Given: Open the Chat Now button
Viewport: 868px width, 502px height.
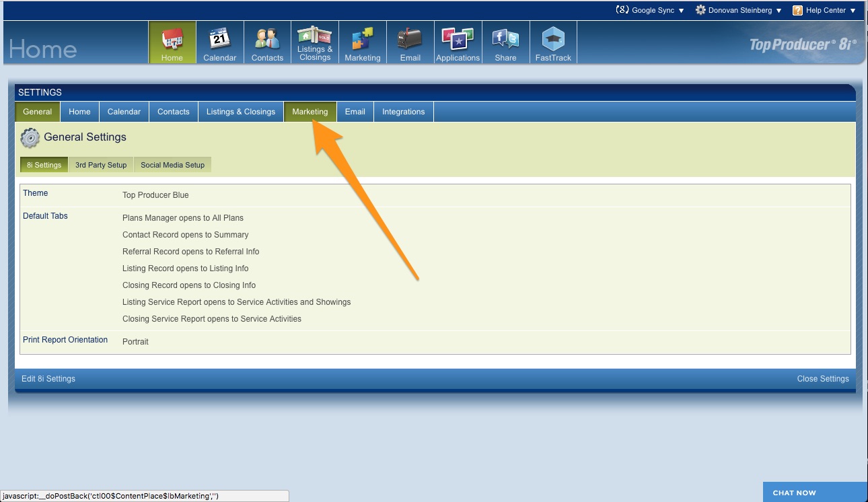Looking at the screenshot, I should [816, 492].
